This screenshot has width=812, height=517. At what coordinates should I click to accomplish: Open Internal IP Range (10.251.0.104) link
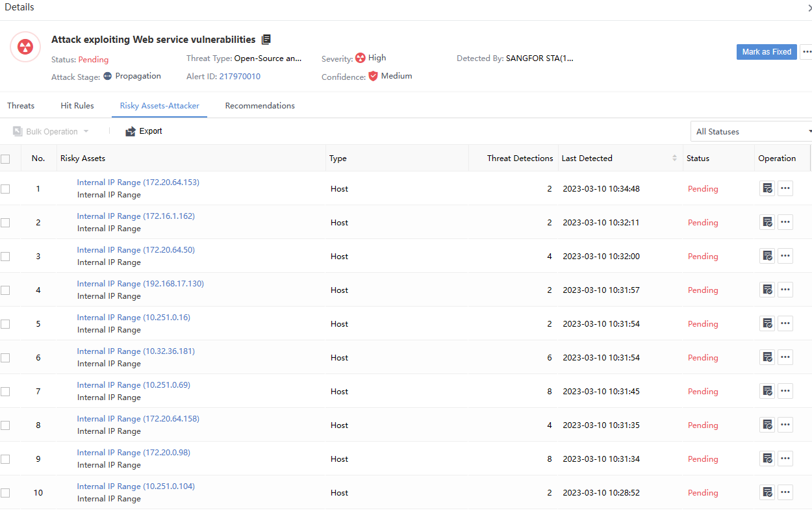point(136,486)
